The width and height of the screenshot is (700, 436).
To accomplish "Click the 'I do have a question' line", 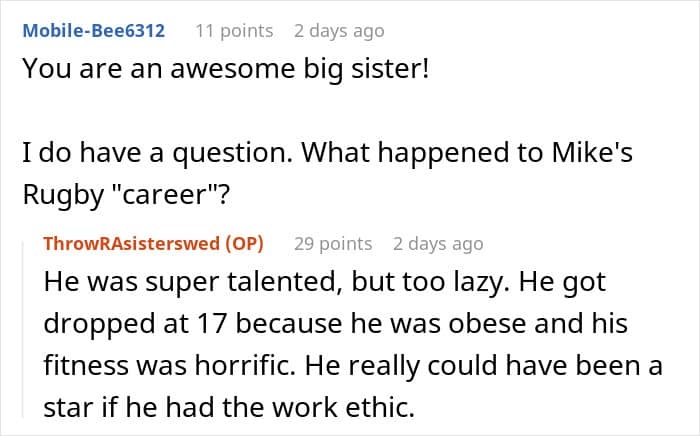I will [x=327, y=152].
